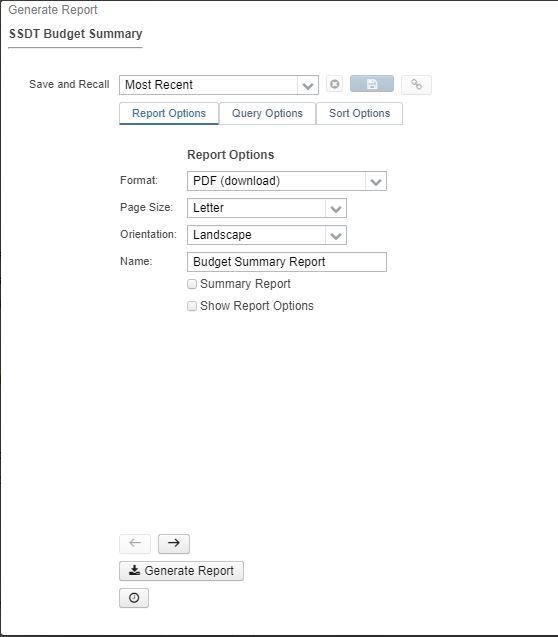Click the Generate Report button label
Screen dimensions: 558x637
[189, 571]
